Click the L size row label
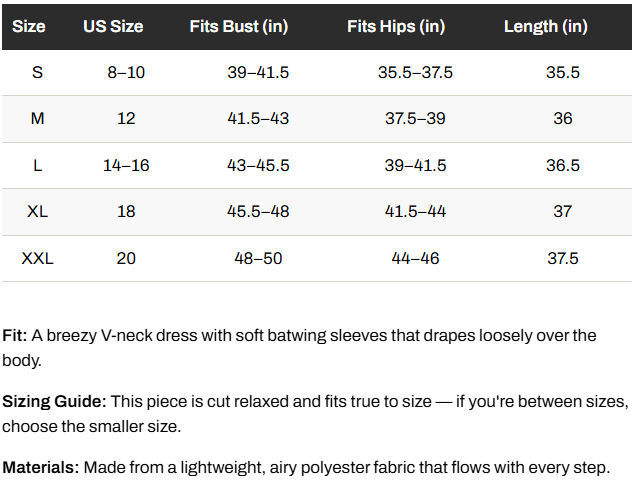 coord(37,166)
